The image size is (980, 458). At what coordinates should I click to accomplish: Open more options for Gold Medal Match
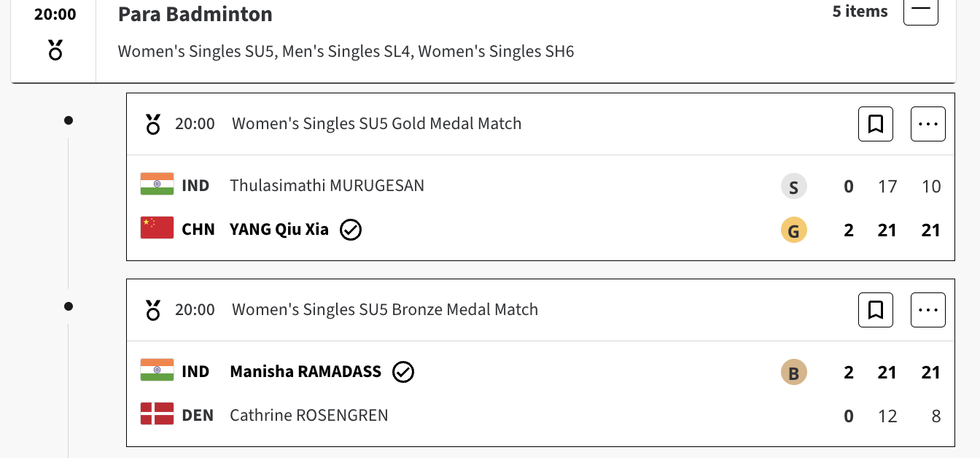pos(927,124)
